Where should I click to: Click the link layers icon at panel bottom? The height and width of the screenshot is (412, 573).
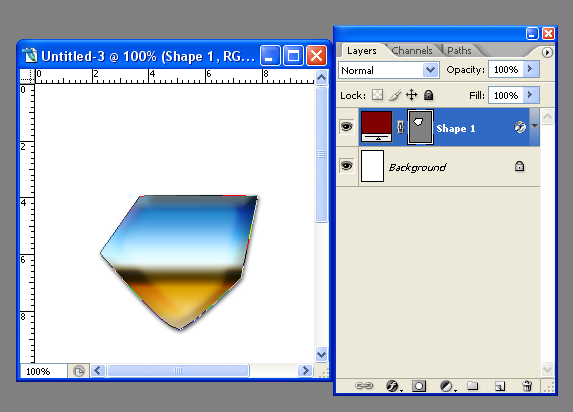(364, 386)
